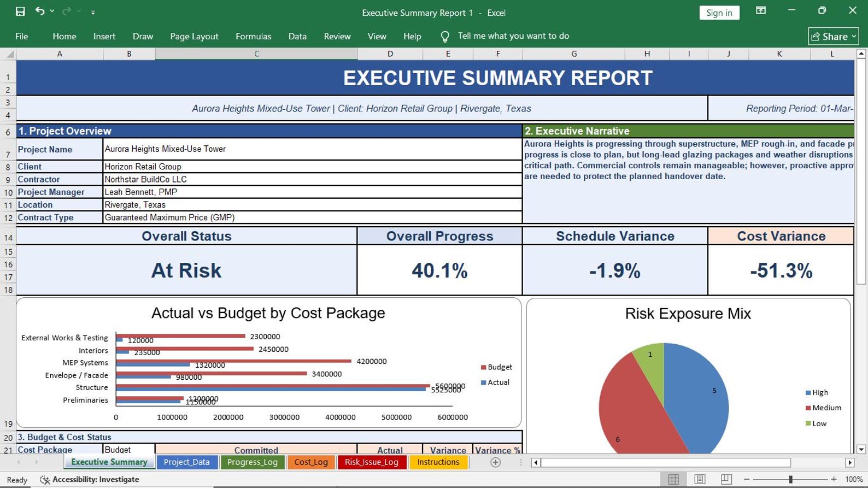Switch to Normal view icon

[x=673, y=479]
